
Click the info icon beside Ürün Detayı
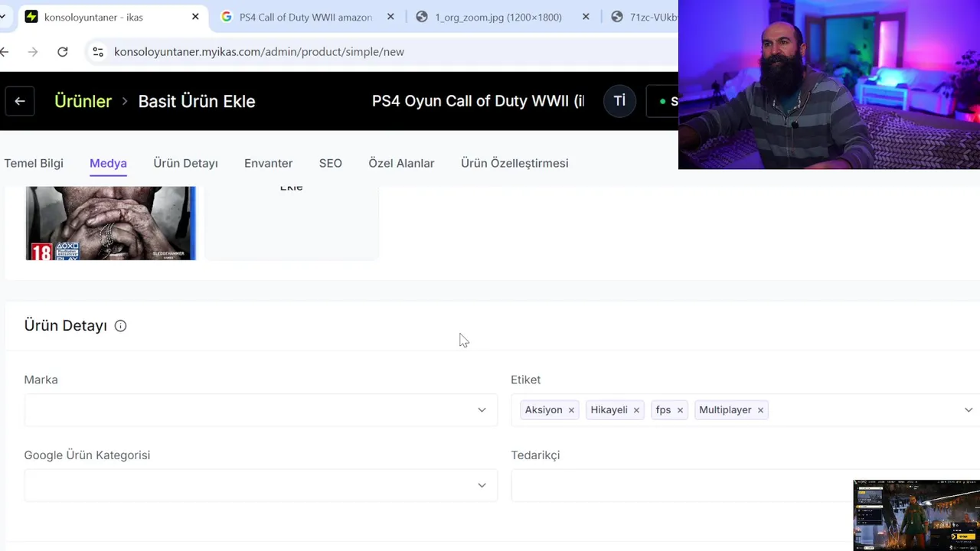tap(120, 326)
